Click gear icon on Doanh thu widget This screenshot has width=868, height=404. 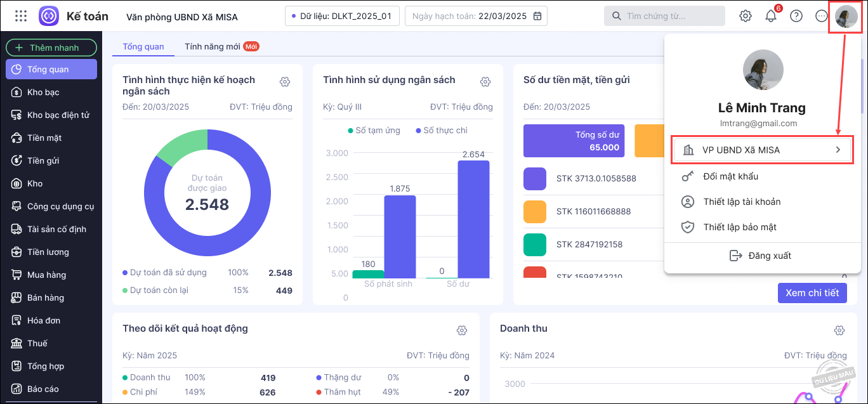pos(839,330)
